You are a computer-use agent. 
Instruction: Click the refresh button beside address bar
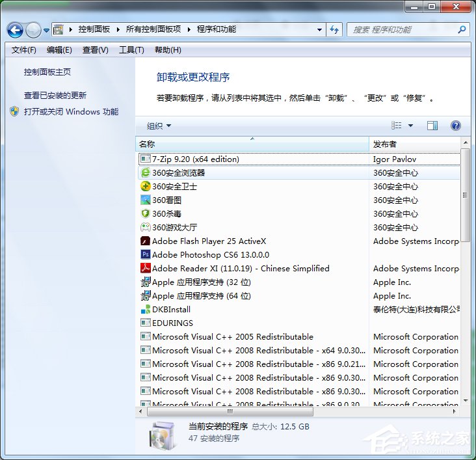tap(335, 30)
